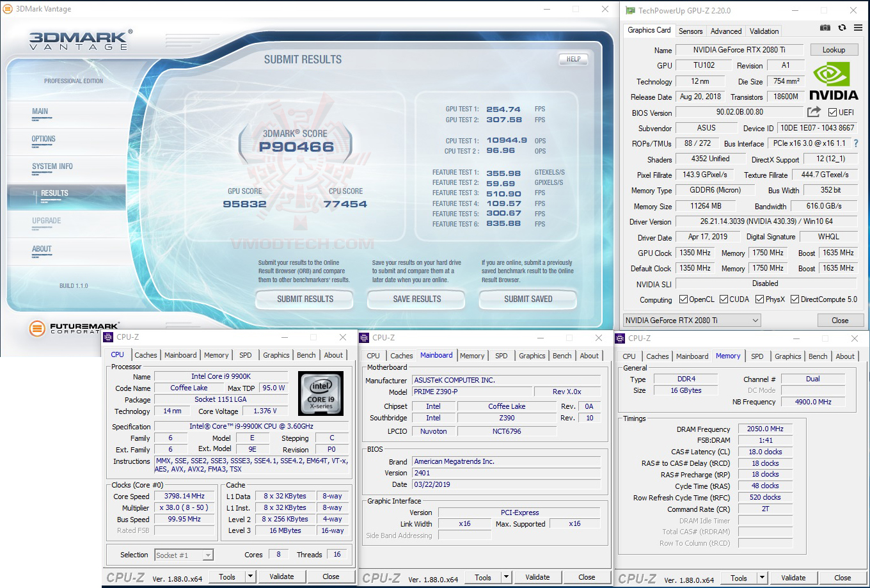The image size is (870, 588).
Task: Click the SUBMIT RESULTS button in 3DMark
Action: coord(304,299)
